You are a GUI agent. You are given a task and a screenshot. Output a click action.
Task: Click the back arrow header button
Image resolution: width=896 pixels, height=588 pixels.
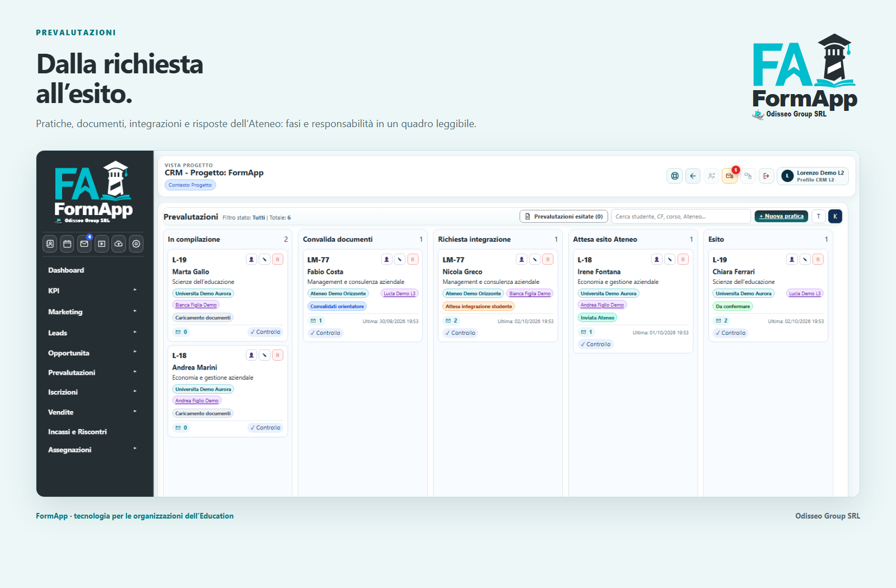[693, 176]
